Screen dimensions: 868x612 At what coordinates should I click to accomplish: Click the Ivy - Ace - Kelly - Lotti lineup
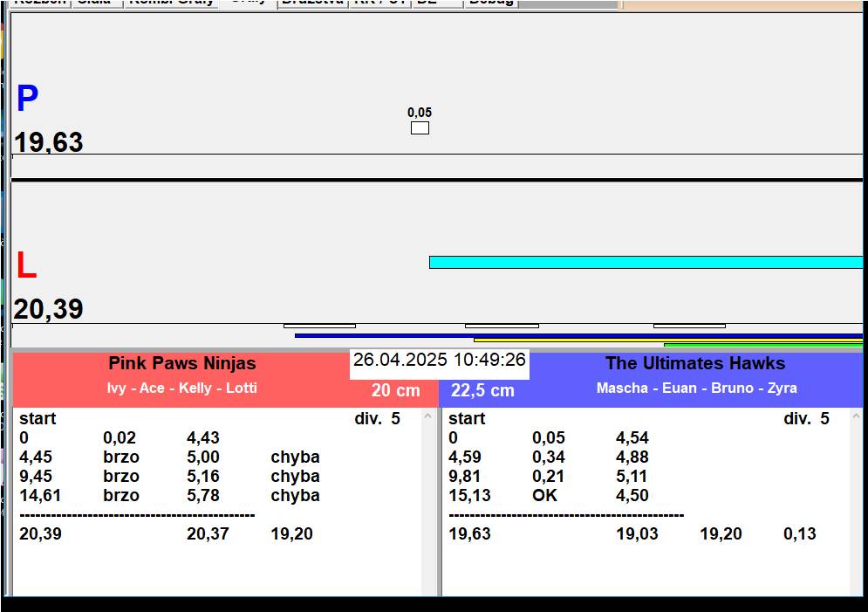click(182, 388)
